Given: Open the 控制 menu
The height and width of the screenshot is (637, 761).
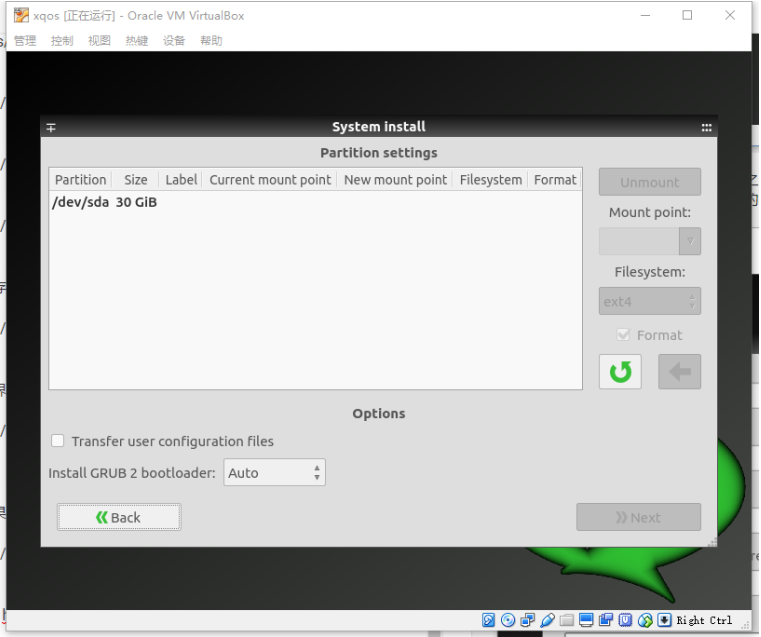Looking at the screenshot, I should click(x=62, y=41).
